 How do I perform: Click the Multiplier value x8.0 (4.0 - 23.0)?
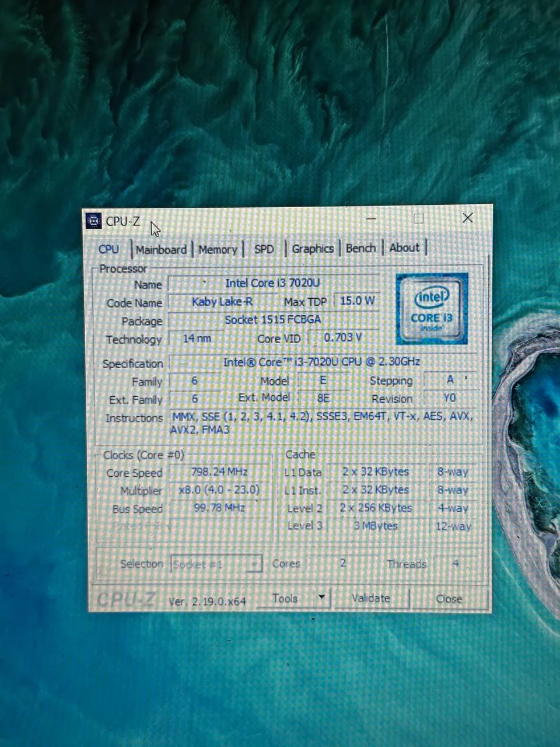[219, 490]
